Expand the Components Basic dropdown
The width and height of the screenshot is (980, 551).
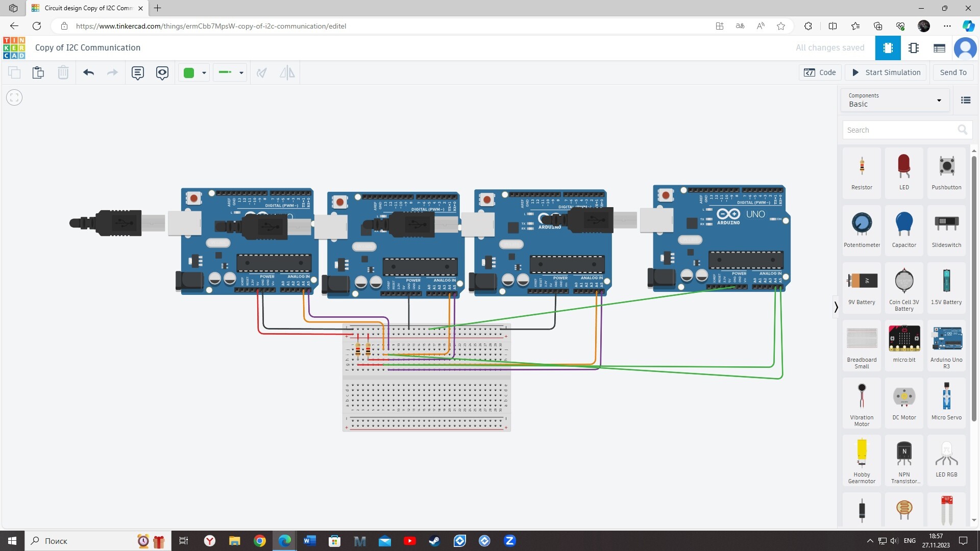pos(895,100)
